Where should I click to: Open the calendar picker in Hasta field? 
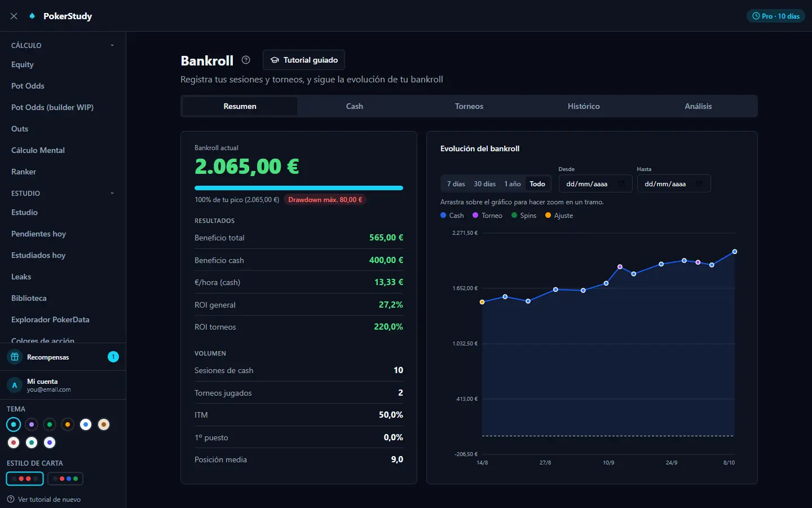click(x=699, y=184)
